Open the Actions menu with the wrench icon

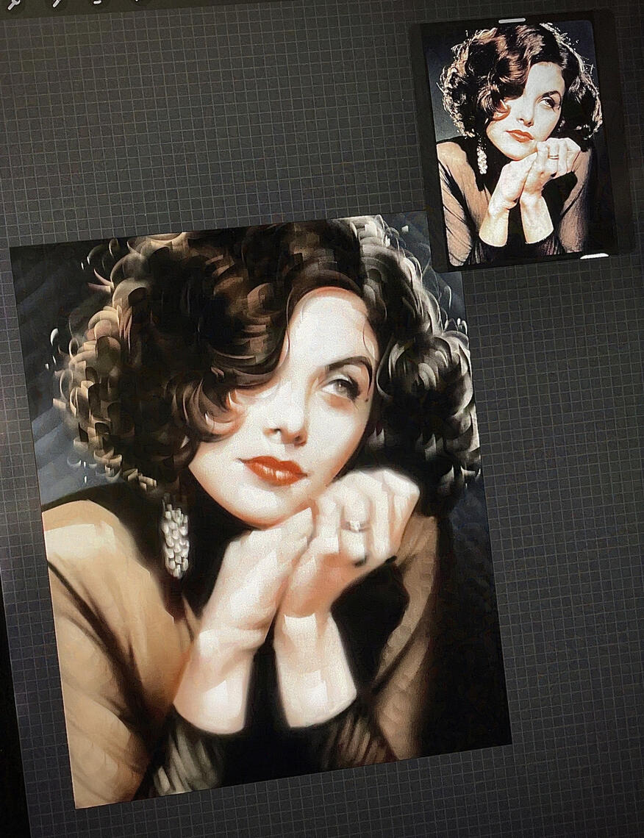13,4
